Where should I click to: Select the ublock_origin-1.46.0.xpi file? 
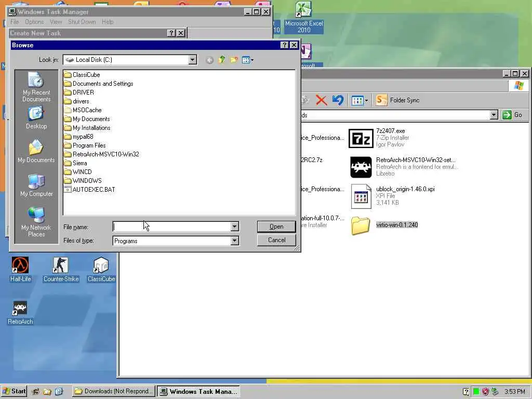tap(393, 196)
